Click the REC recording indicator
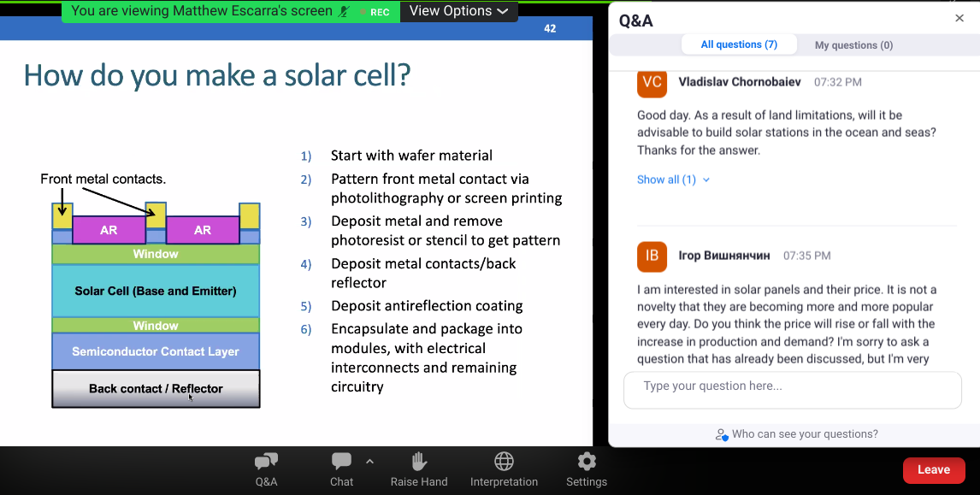Screen dimensions: 980x495 tap(374, 12)
